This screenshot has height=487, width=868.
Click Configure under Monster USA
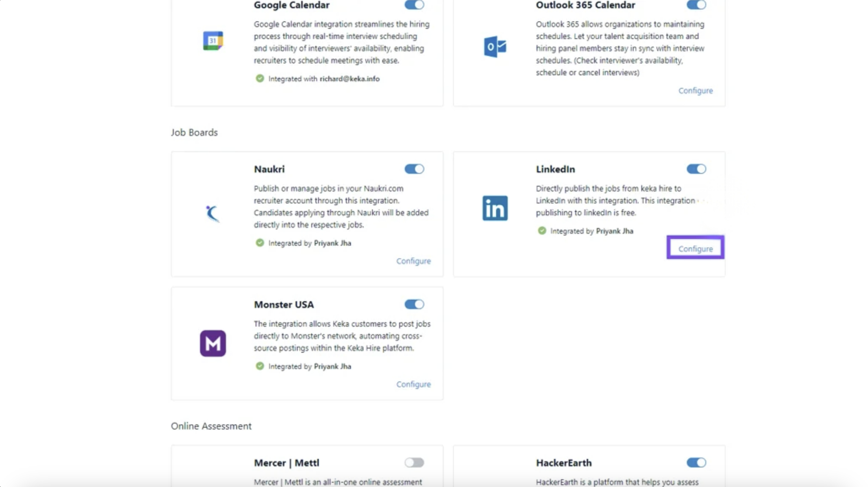pyautogui.click(x=413, y=384)
